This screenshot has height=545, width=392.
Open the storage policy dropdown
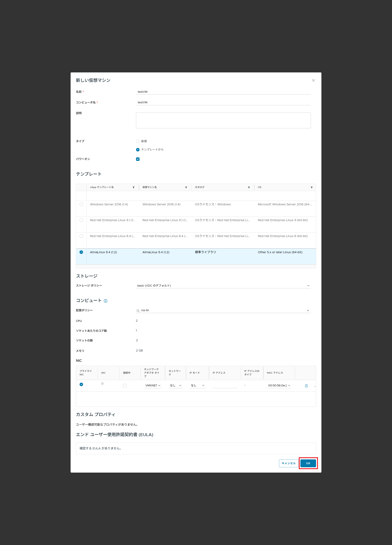coord(223,285)
